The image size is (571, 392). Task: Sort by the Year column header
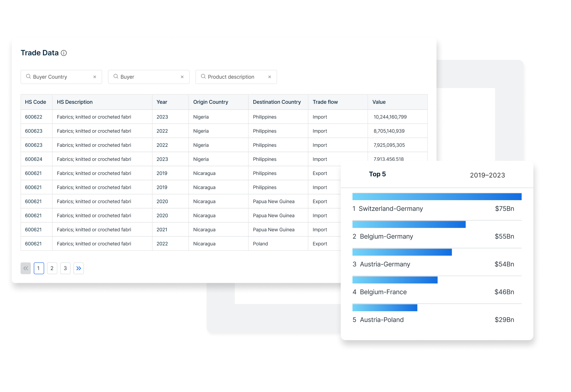(162, 102)
